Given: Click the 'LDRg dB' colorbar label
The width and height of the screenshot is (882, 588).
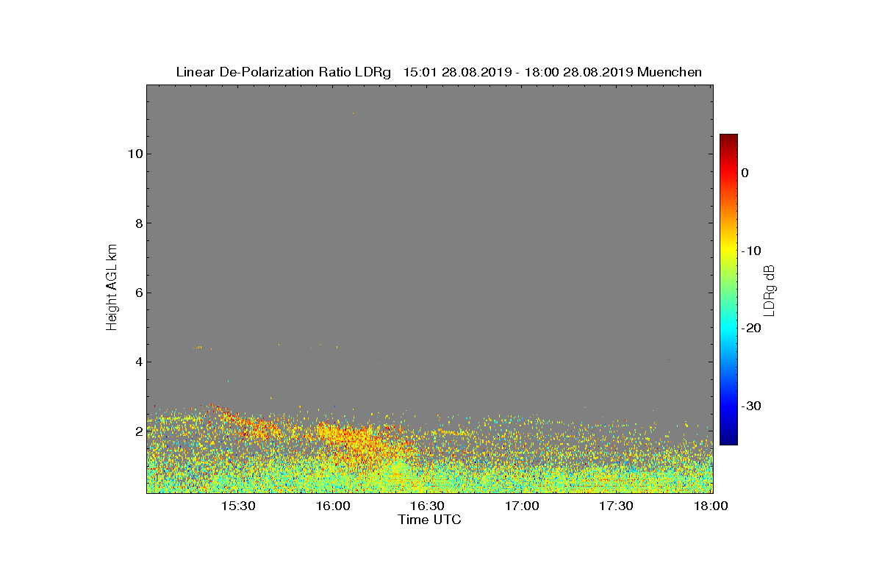Looking at the screenshot, I should click(769, 290).
